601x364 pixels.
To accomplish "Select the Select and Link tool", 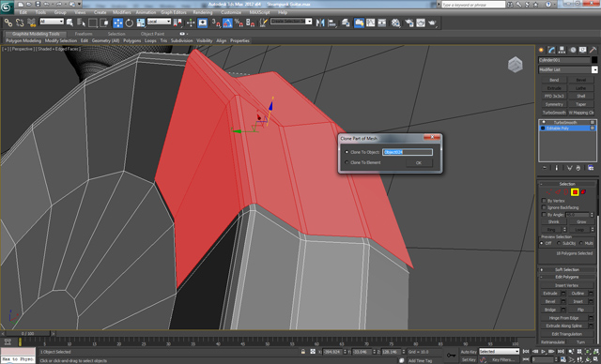I will [x=8, y=23].
